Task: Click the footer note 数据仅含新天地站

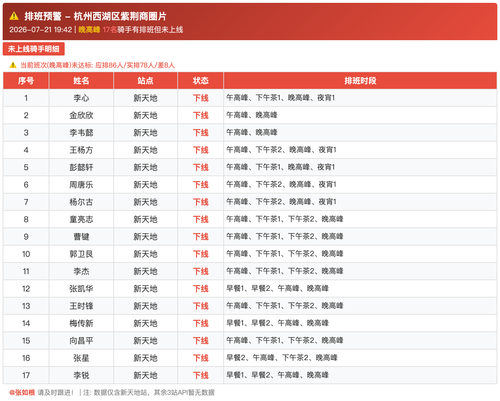Action: coord(122,392)
